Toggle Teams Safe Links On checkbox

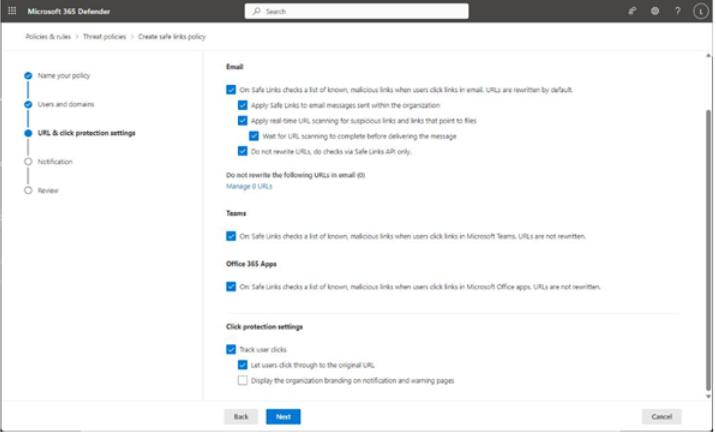[231, 236]
